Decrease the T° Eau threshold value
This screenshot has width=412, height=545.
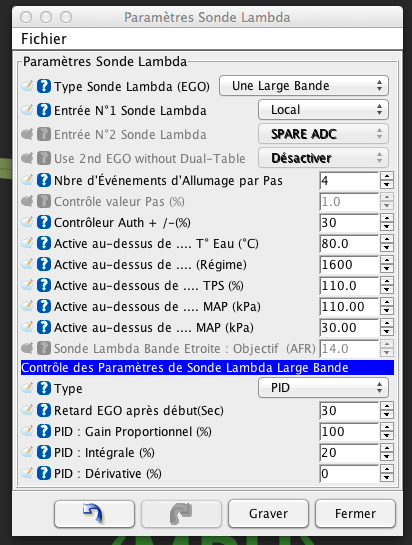(387, 248)
